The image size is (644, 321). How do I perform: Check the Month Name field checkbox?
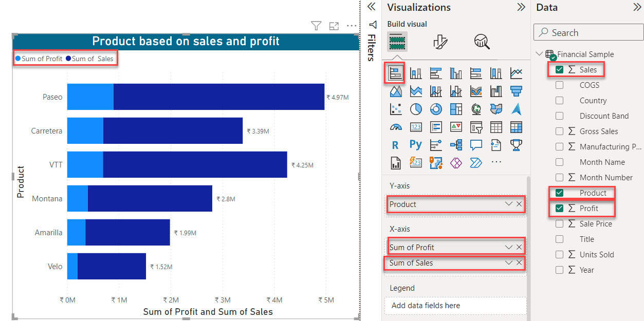(560, 162)
